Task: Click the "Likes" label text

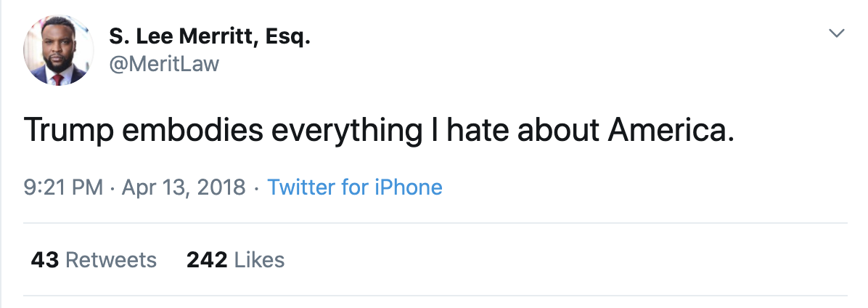Action: pyautogui.click(x=260, y=260)
